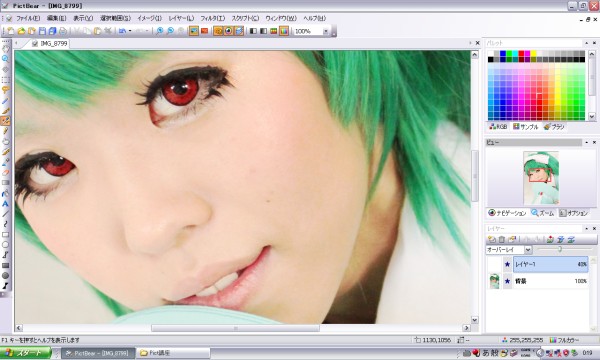Open the スタート button on taskbar

pyautogui.click(x=26, y=353)
